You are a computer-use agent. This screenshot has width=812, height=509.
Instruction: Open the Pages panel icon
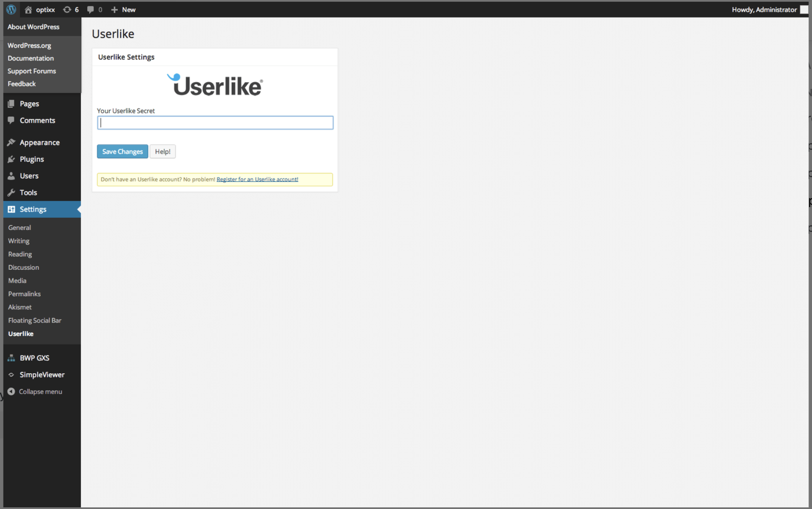click(x=12, y=103)
